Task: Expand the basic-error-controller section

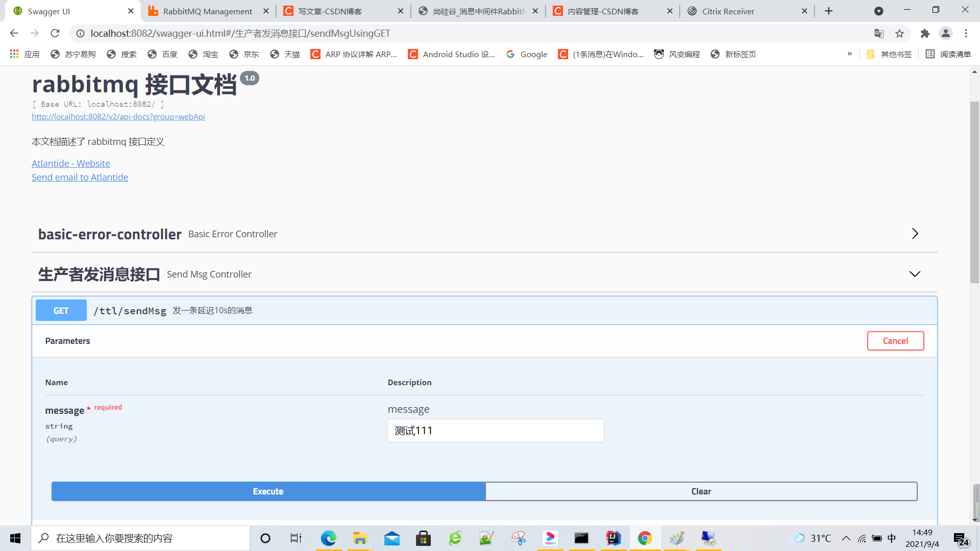Action: point(915,234)
